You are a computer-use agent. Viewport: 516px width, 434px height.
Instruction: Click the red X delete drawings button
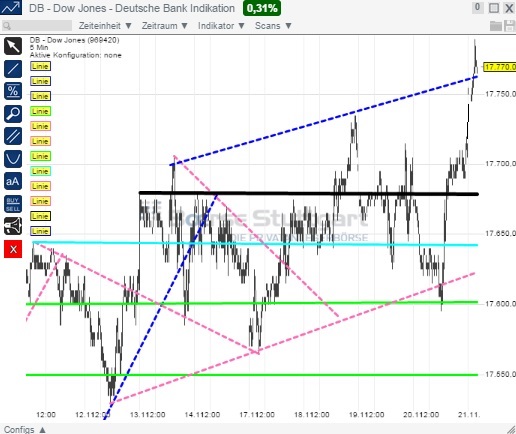coord(13,249)
